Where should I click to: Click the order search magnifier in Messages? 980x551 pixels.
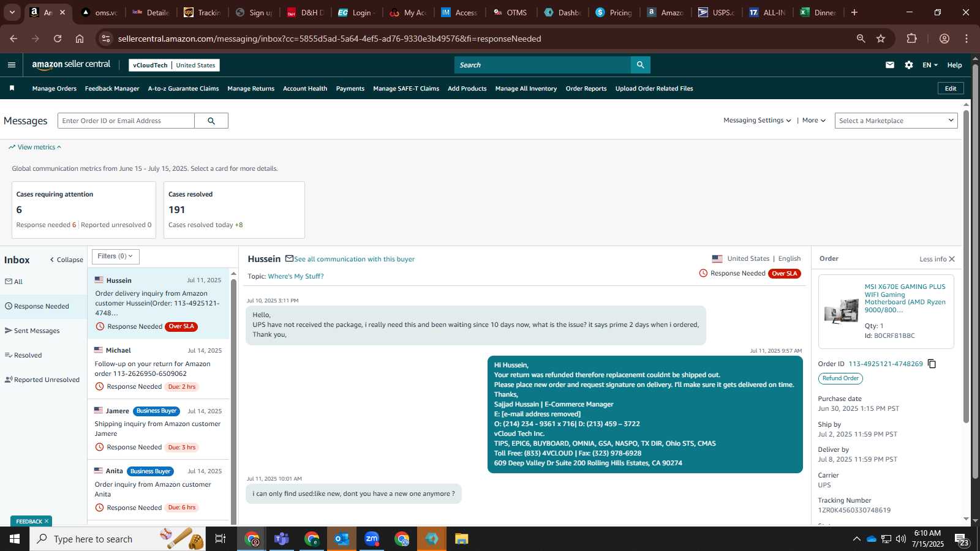(x=211, y=121)
